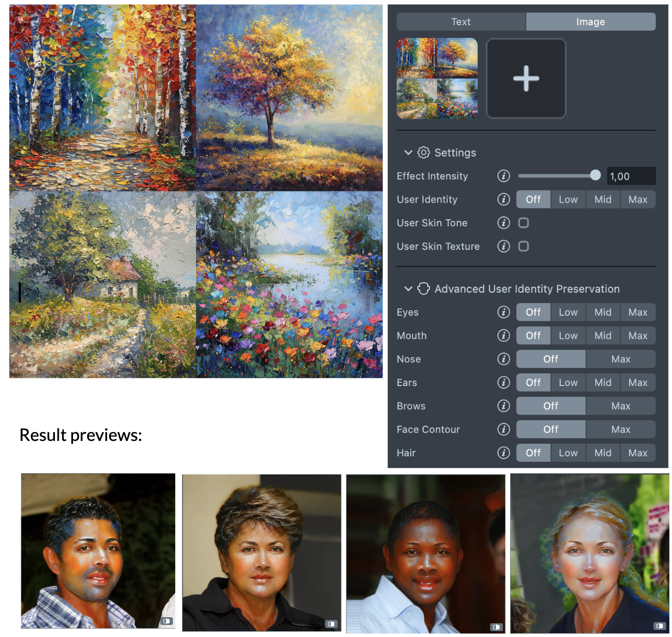The image size is (672, 637).
Task: Collapse the Advanced User Identity Preservation chevron
Action: [x=408, y=289]
